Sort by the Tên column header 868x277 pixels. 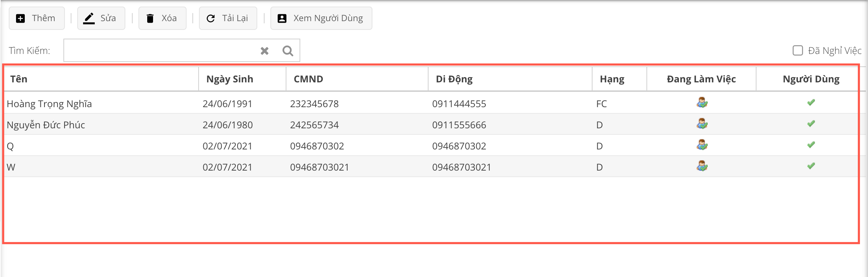point(19,79)
